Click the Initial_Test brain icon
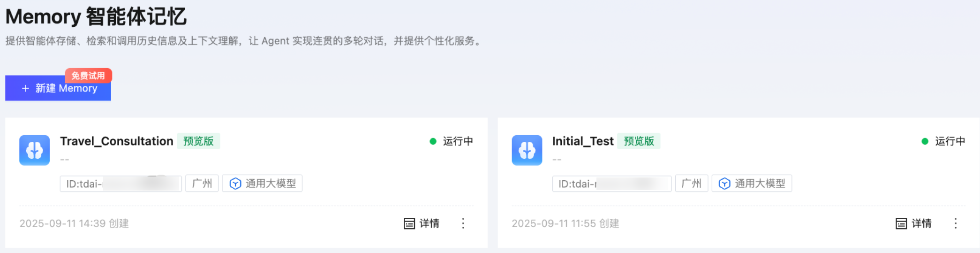Screen dimensions: 980x253 pos(527,150)
